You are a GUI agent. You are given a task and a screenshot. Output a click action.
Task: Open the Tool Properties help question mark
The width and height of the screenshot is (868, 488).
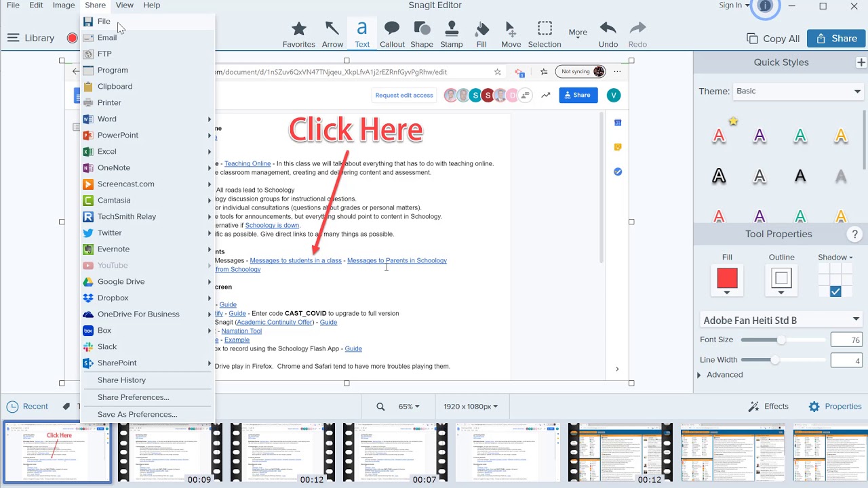pyautogui.click(x=854, y=235)
